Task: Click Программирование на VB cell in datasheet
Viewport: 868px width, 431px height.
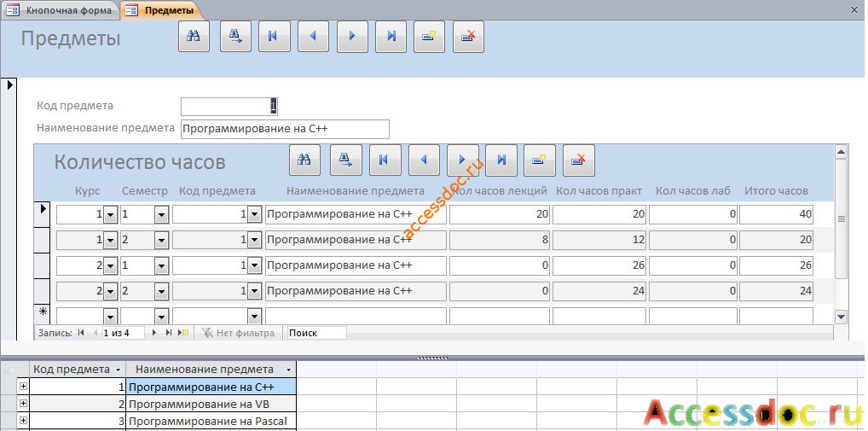Action: point(211,404)
